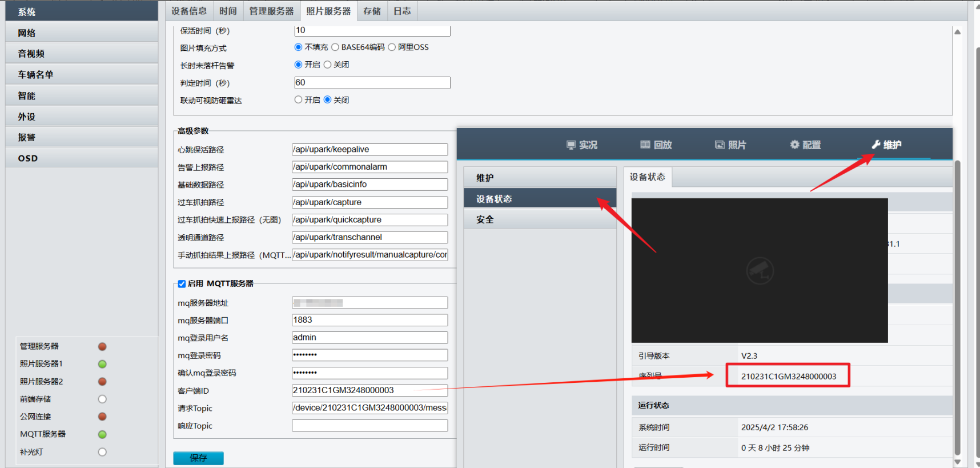This screenshot has height=468, width=980.
Task: Open the 实况 live view tab
Action: coord(581,145)
